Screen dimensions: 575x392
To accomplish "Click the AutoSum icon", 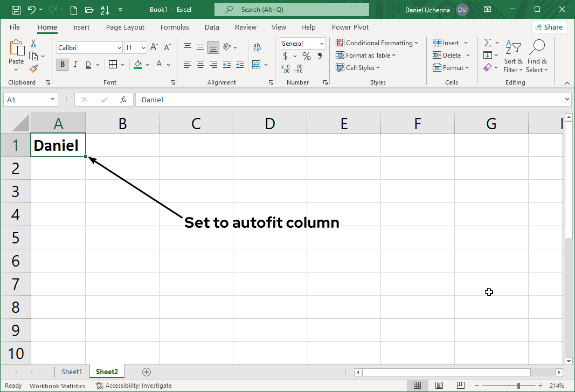I will point(490,43).
